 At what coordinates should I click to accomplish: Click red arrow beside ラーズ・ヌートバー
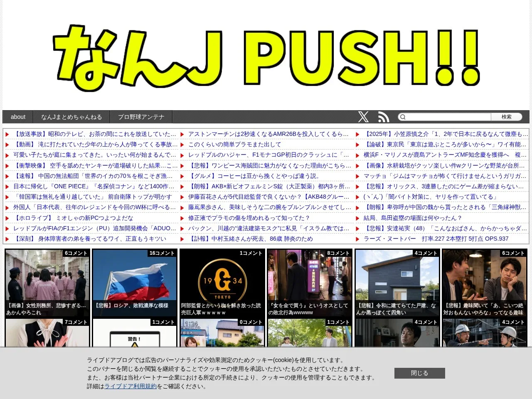(x=357, y=239)
